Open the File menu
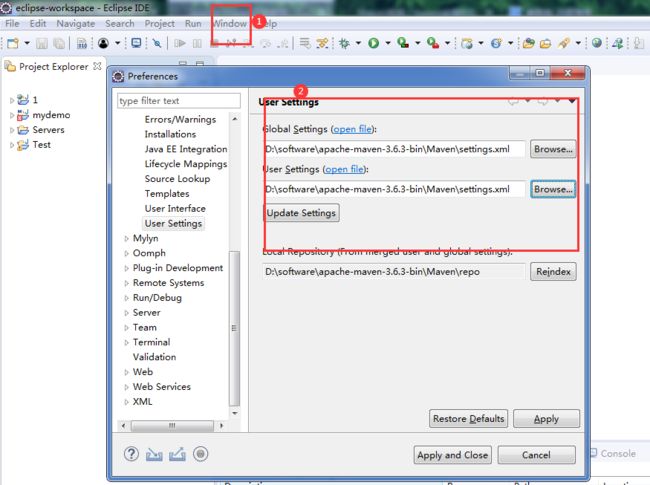 pos(12,24)
